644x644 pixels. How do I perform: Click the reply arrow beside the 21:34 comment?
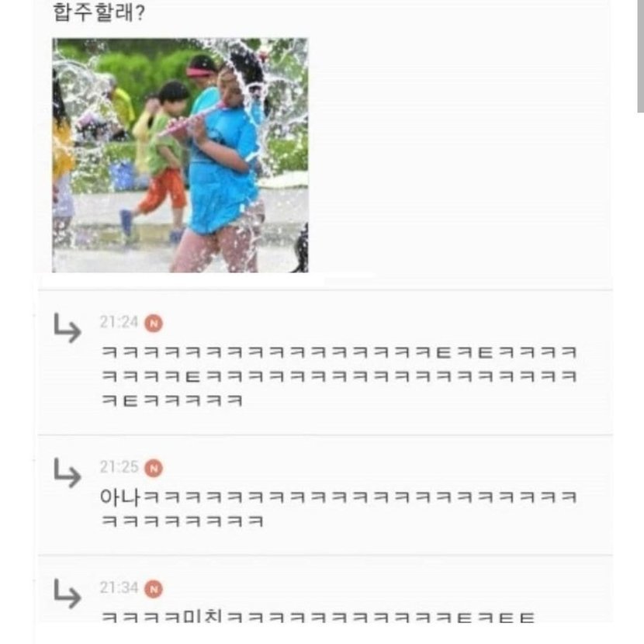pyautogui.click(x=67, y=593)
